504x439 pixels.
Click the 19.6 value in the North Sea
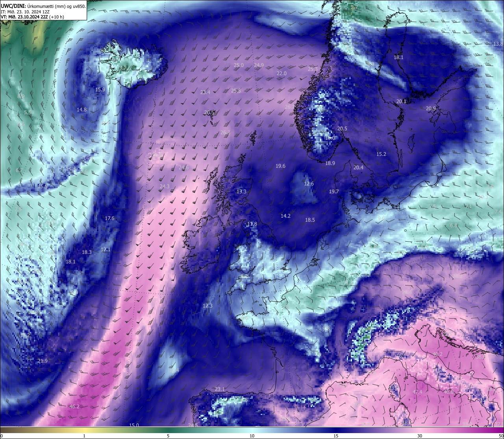pos(280,166)
